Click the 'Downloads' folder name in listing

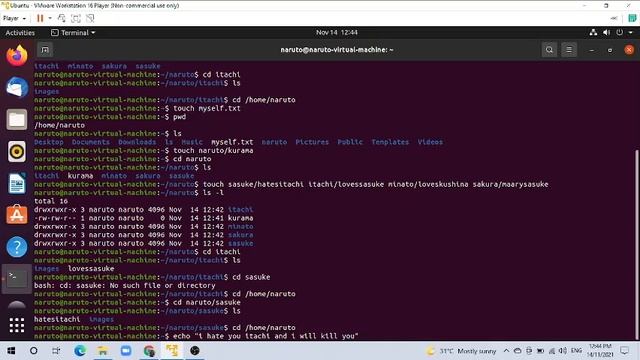click(x=137, y=142)
